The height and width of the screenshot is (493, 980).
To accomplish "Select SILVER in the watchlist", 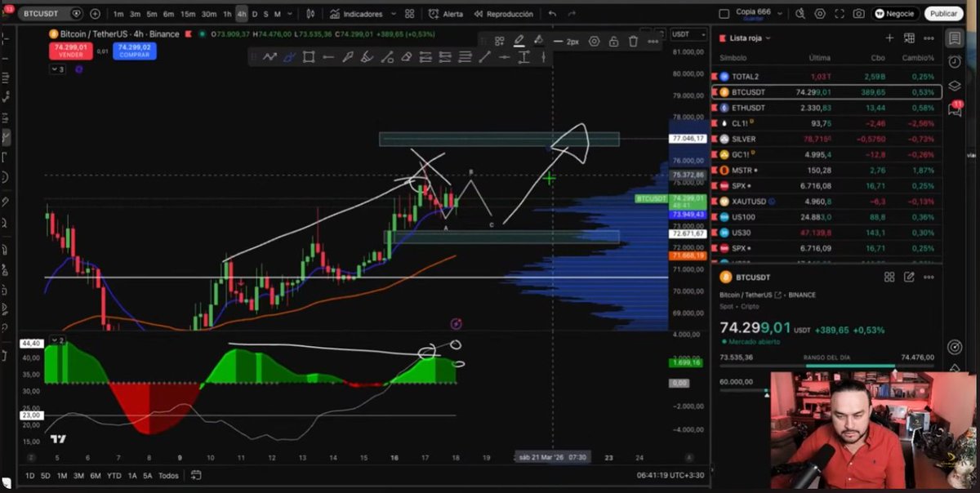I will (x=826, y=139).
